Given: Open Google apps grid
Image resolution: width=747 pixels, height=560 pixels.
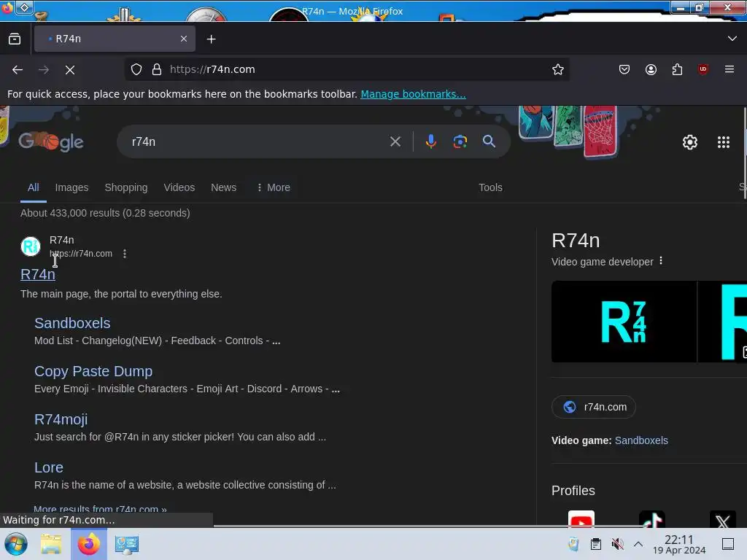Looking at the screenshot, I should (724, 142).
